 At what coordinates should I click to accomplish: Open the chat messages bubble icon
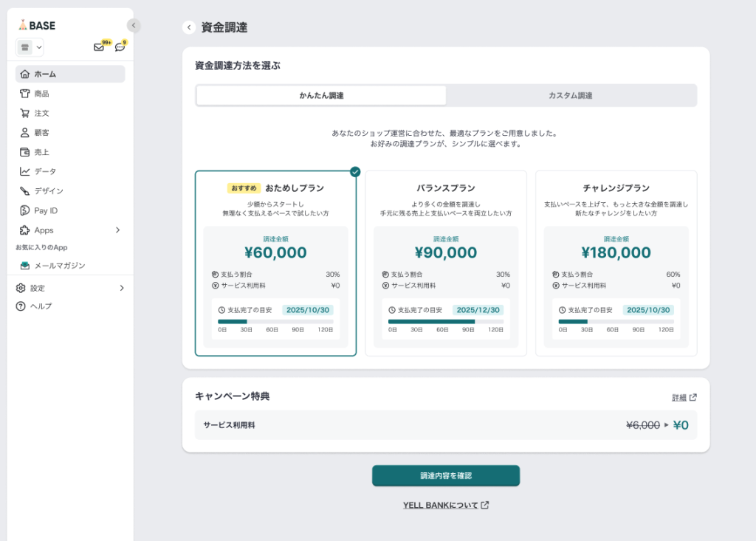click(120, 47)
